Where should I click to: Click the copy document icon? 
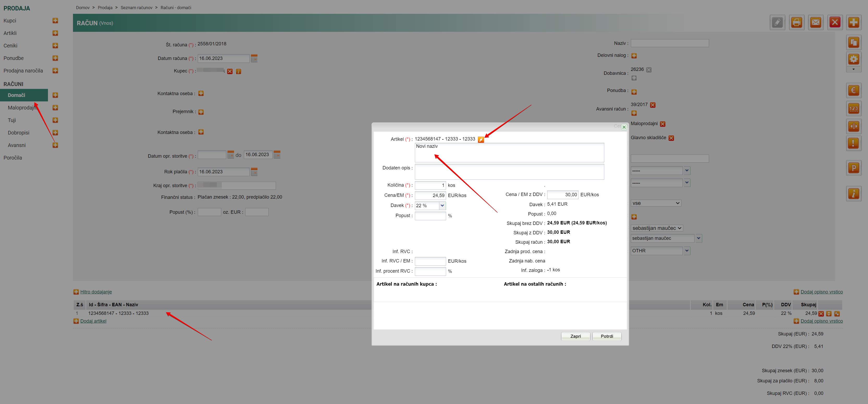pyautogui.click(x=853, y=42)
